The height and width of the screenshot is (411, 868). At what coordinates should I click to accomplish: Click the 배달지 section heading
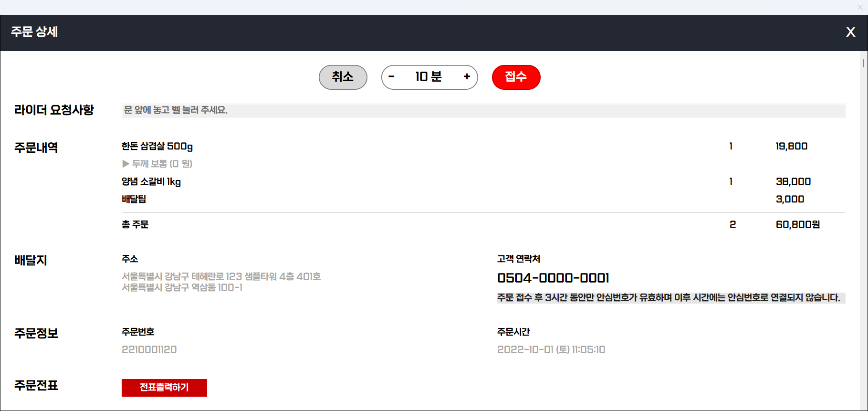coord(31,260)
